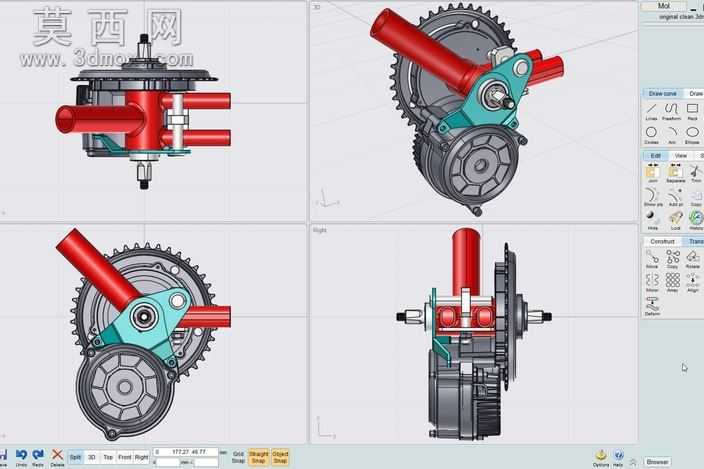Select the Deform transform tool
The width and height of the screenshot is (704, 469).
(x=652, y=307)
